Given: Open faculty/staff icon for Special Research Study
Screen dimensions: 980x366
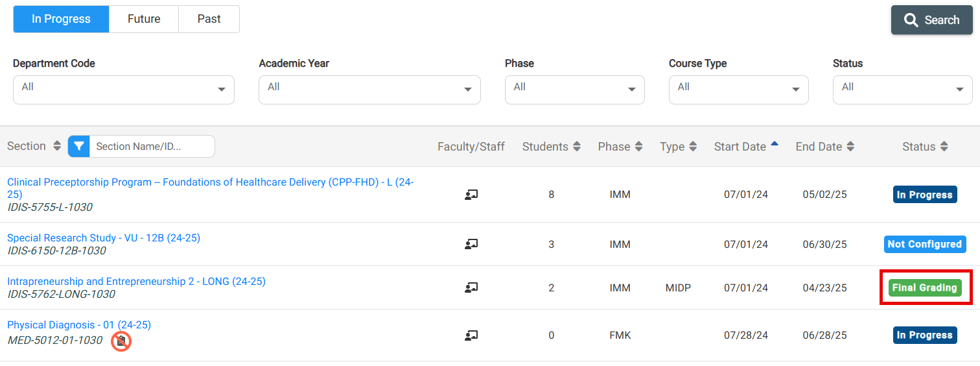Looking at the screenshot, I should 471,244.
